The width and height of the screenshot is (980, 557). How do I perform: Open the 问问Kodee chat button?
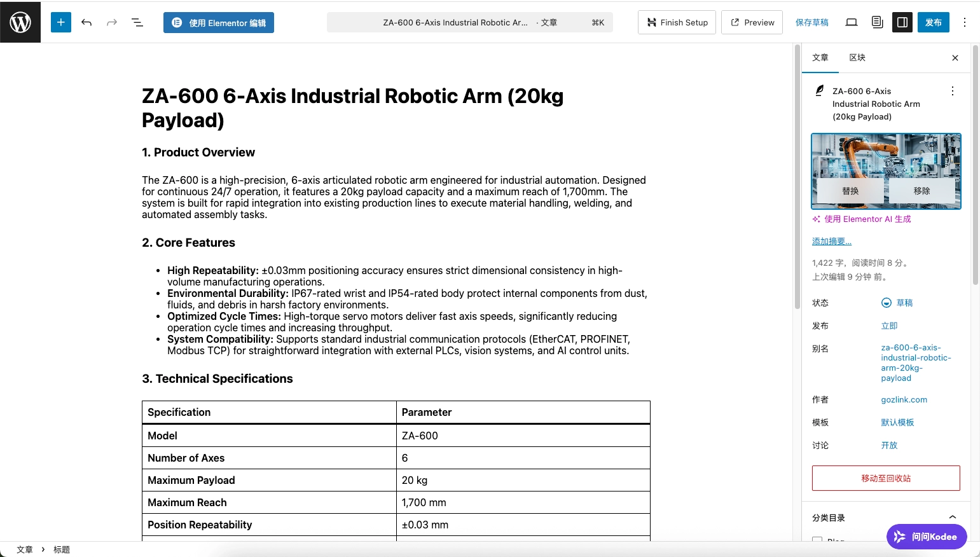927,537
